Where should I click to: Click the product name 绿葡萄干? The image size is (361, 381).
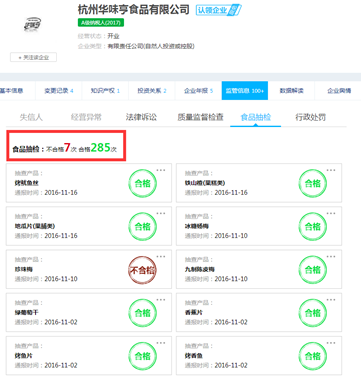click(27, 313)
